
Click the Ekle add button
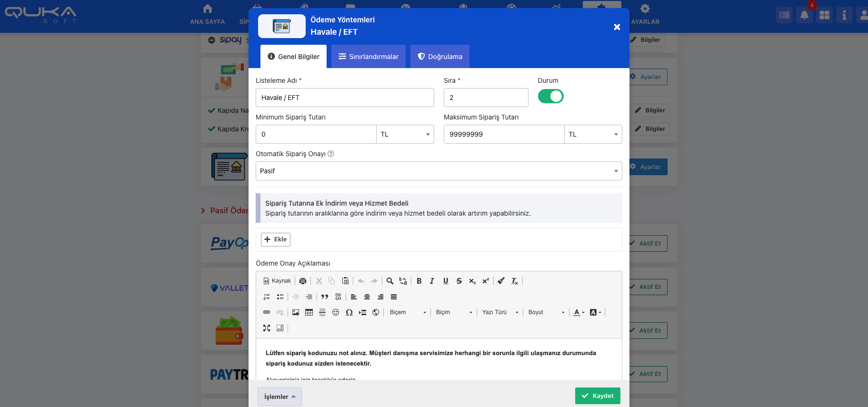[276, 239]
